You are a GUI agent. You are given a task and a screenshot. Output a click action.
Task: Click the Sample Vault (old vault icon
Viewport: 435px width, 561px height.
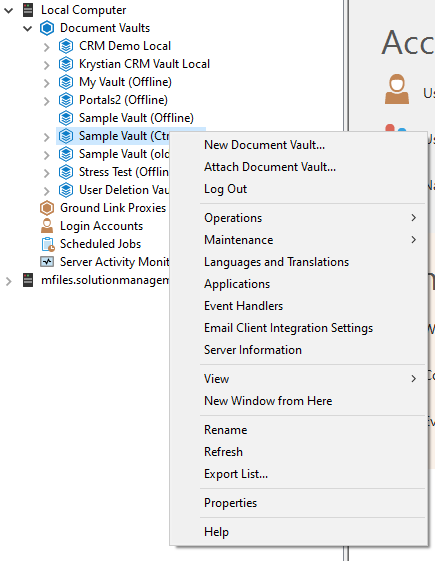point(66,154)
